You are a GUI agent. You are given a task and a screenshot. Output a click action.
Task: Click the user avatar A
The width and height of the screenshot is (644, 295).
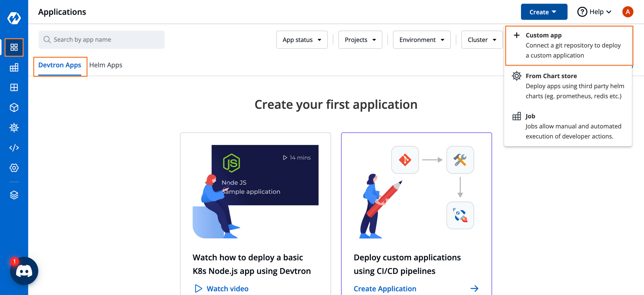coord(628,12)
